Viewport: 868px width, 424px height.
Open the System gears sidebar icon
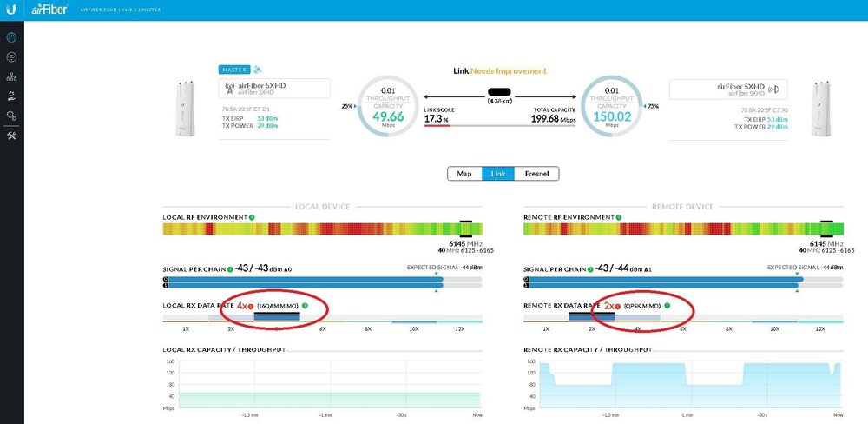tap(11, 115)
